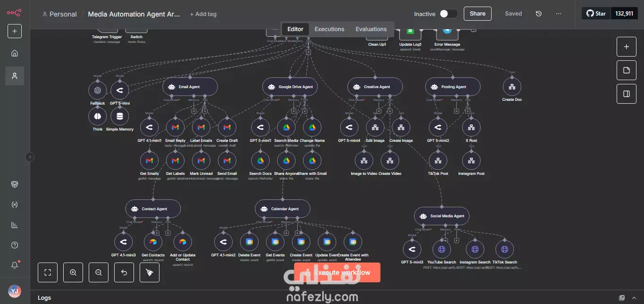Click the Add tag link
The width and height of the screenshot is (644, 304).
point(203,14)
